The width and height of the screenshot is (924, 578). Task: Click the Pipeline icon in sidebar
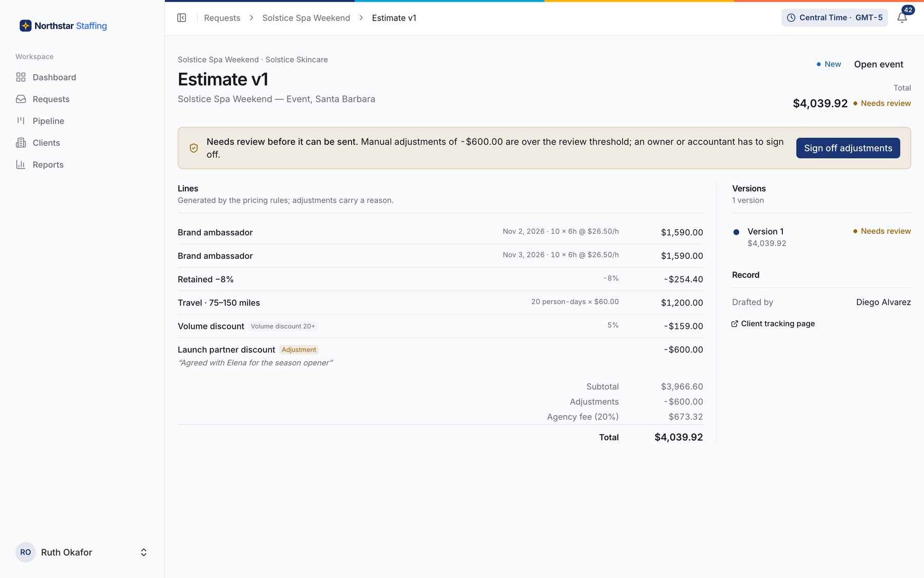click(21, 121)
